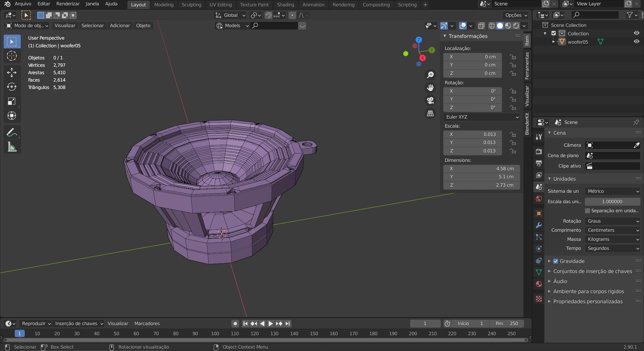This screenshot has height=351, width=644.
Task: Toggle auto keying record button
Action: pyautogui.click(x=235, y=323)
